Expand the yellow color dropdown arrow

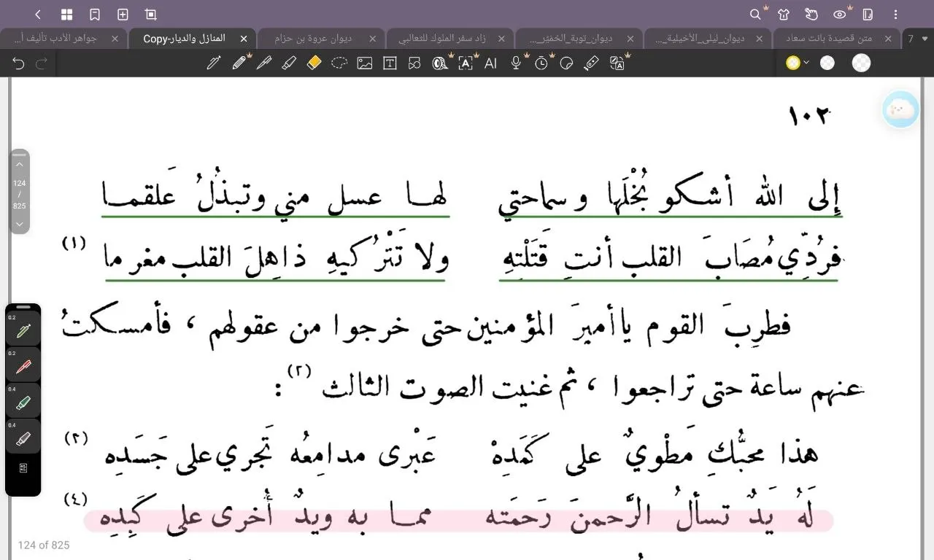(x=806, y=63)
